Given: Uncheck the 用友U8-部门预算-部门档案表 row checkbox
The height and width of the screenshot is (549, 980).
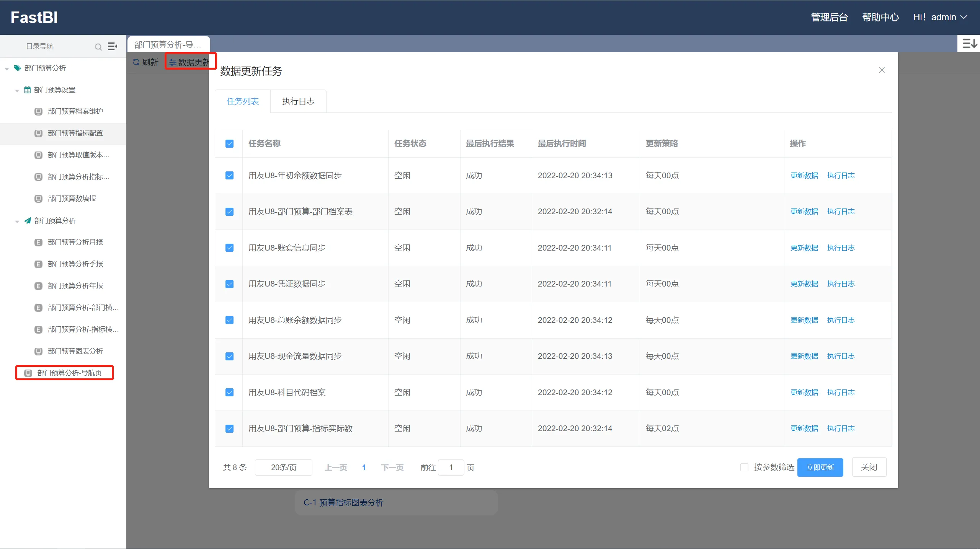Looking at the screenshot, I should [229, 212].
